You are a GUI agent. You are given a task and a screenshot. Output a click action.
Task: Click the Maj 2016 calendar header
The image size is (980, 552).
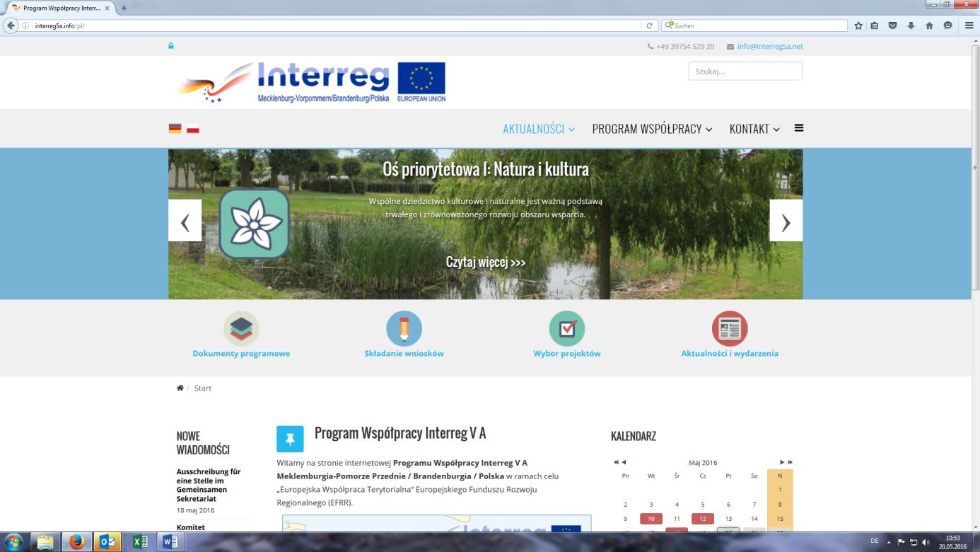pos(703,463)
